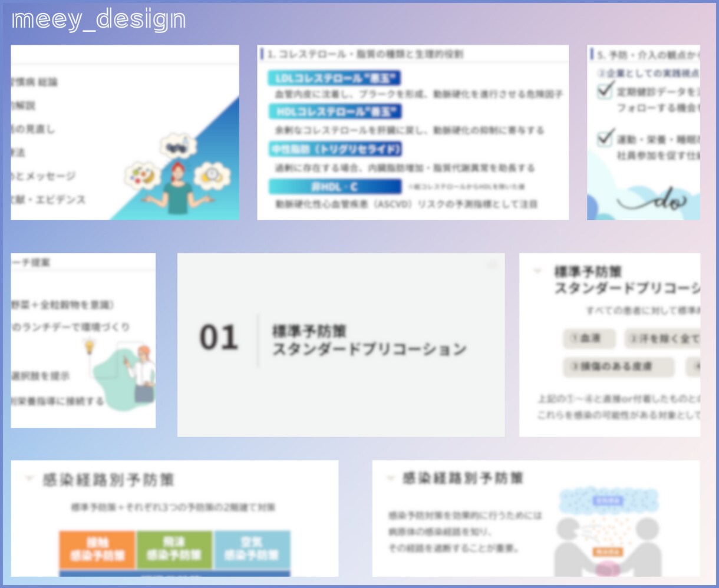Open the cholesterol types slide thumbnail
The width and height of the screenshot is (719, 588).
point(413,133)
